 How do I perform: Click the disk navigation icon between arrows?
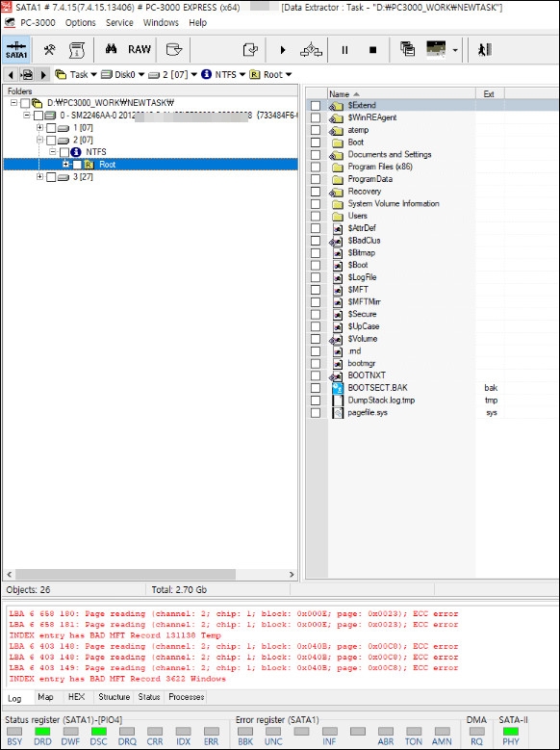[x=27, y=75]
